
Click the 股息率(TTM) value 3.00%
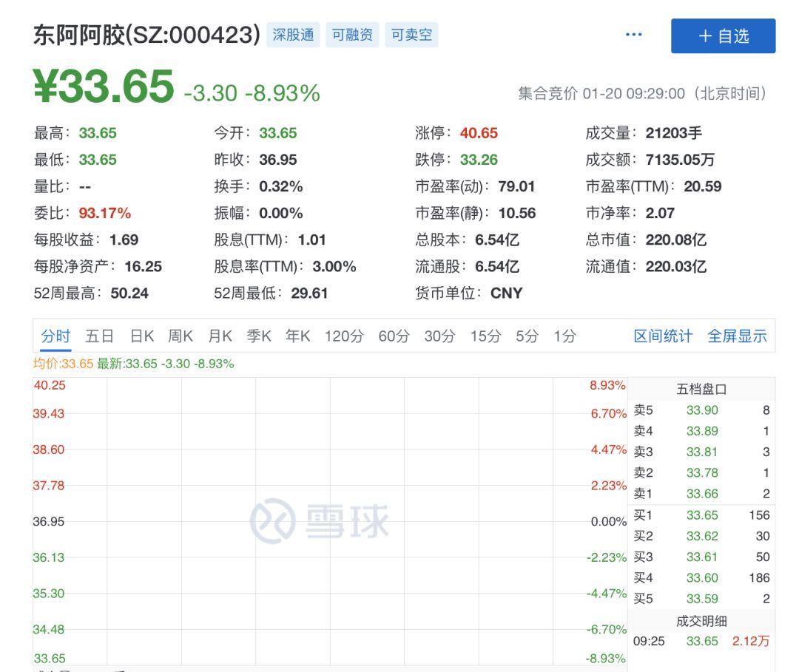[334, 266]
